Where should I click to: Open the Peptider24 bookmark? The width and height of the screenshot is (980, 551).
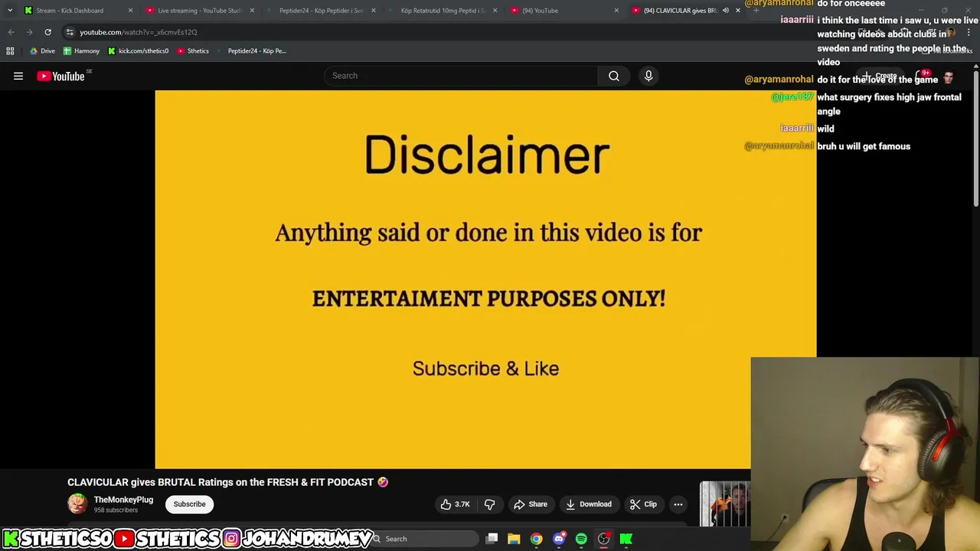(251, 51)
